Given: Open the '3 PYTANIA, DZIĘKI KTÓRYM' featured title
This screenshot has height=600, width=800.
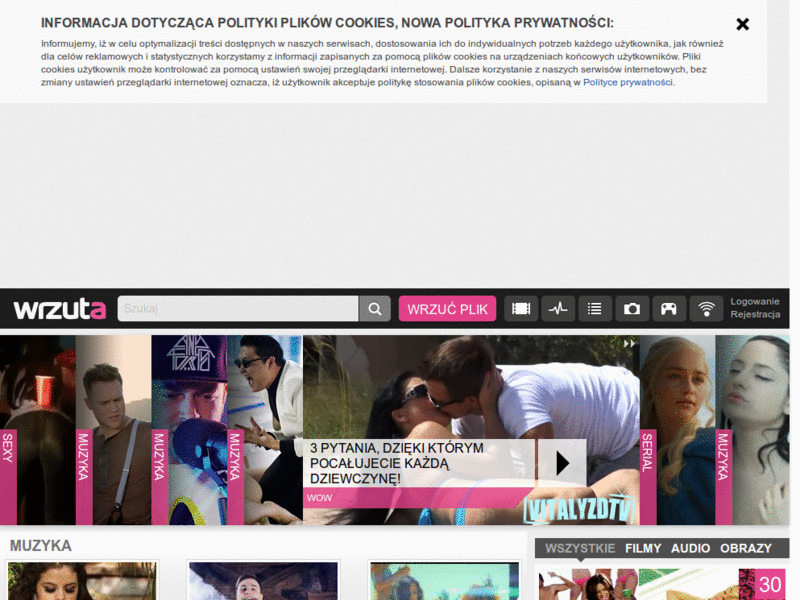Looking at the screenshot, I should [397, 463].
